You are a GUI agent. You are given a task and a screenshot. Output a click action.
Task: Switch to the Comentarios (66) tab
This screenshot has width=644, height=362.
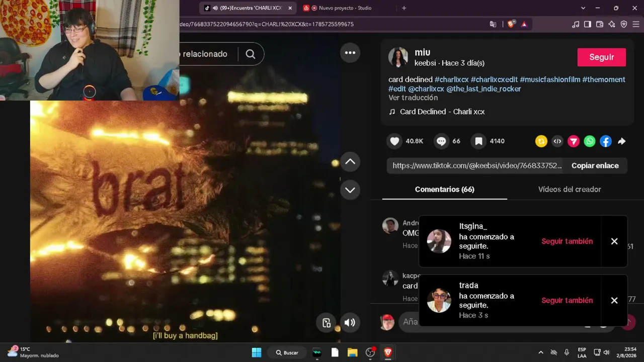point(445,190)
